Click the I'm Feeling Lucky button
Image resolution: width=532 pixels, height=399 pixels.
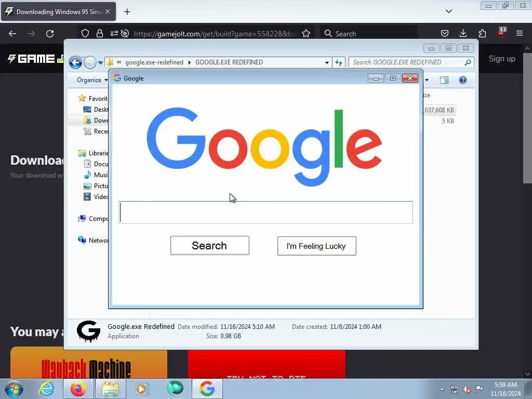316,246
